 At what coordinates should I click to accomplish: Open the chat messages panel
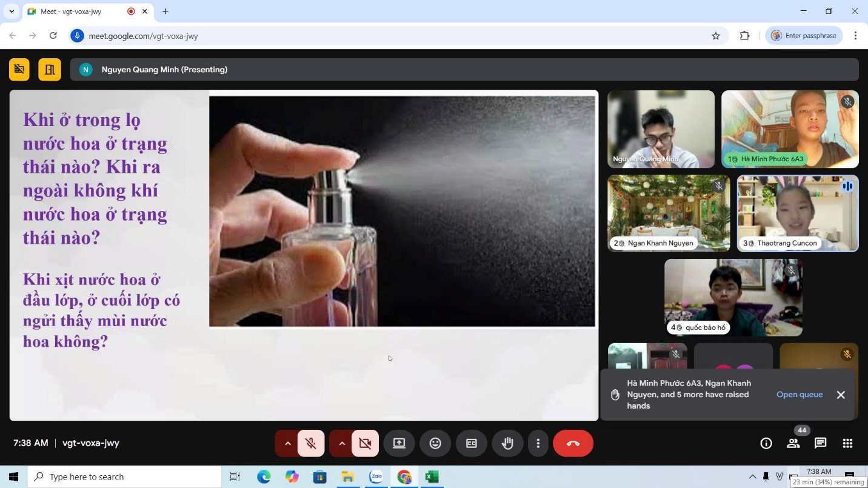click(820, 443)
